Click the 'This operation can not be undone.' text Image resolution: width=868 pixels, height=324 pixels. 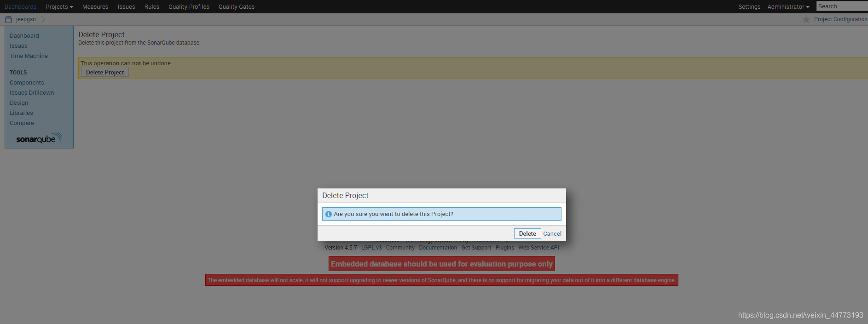point(126,63)
